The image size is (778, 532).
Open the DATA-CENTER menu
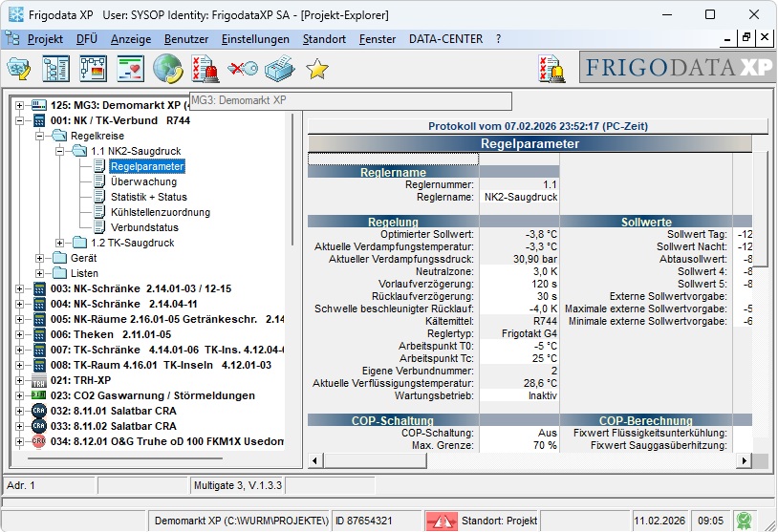coord(445,39)
